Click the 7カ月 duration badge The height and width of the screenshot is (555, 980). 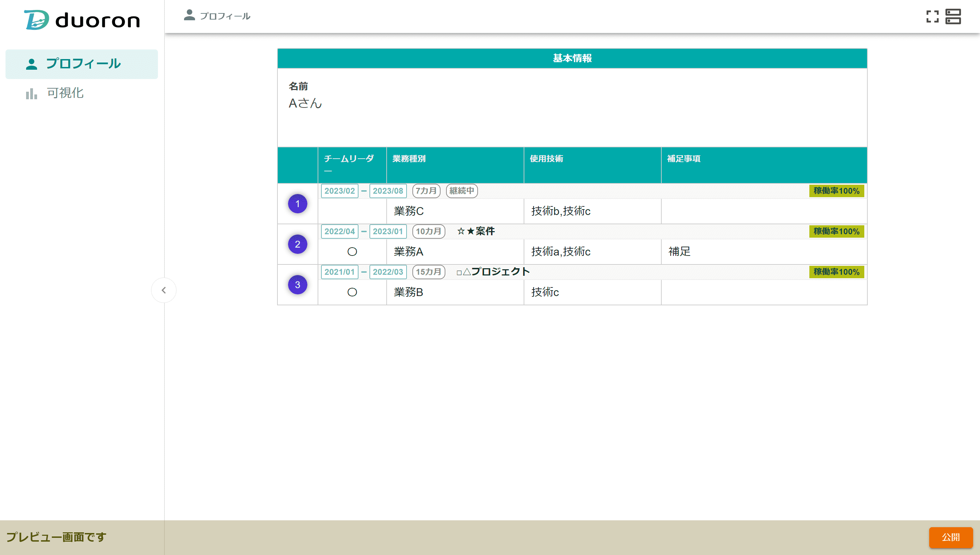click(x=426, y=191)
